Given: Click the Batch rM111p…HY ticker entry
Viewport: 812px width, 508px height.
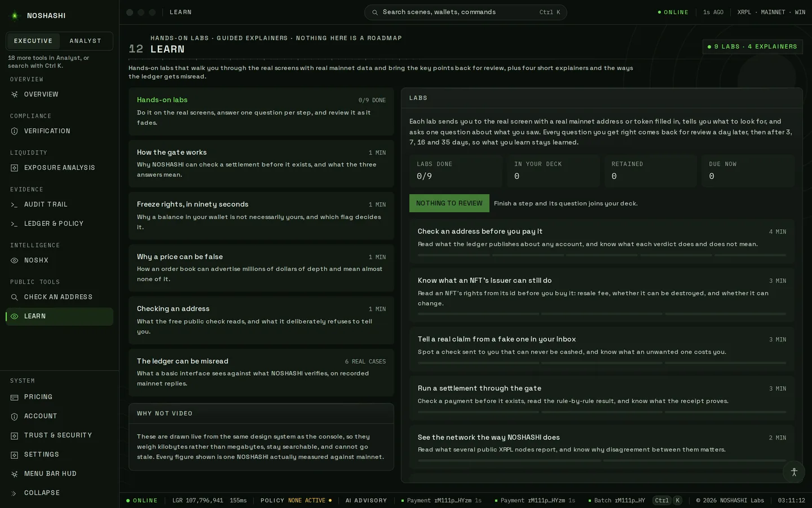Looking at the screenshot, I should (617, 501).
